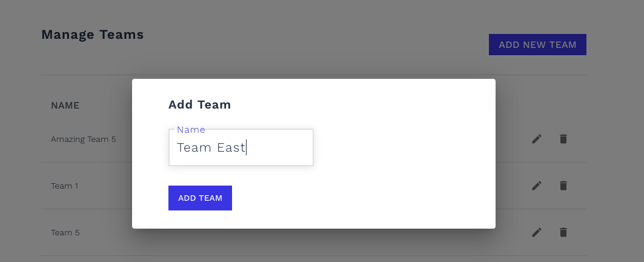The width and height of the screenshot is (644, 262).
Task: Click the NAME column header
Action: point(65,106)
